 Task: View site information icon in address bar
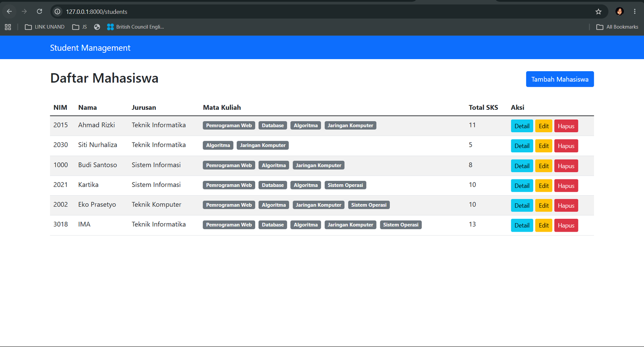[x=58, y=12]
